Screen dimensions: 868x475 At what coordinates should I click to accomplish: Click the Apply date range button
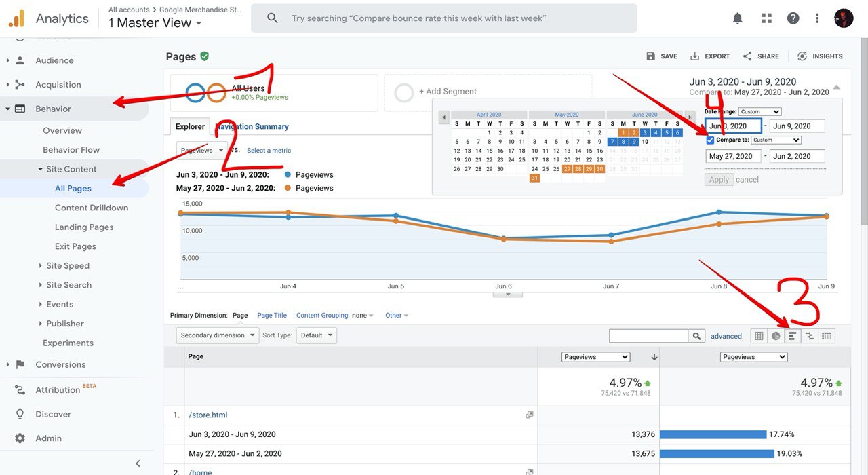[719, 180]
